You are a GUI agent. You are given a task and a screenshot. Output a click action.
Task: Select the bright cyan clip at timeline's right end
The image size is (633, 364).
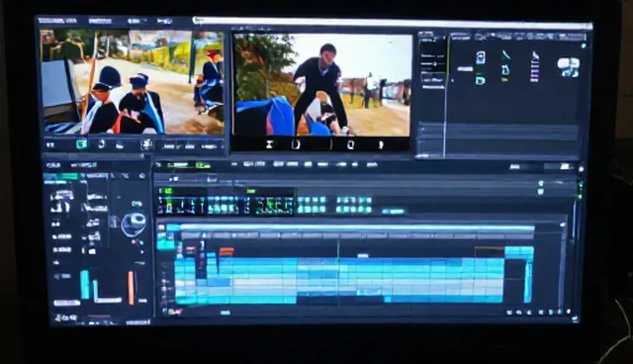(519, 253)
